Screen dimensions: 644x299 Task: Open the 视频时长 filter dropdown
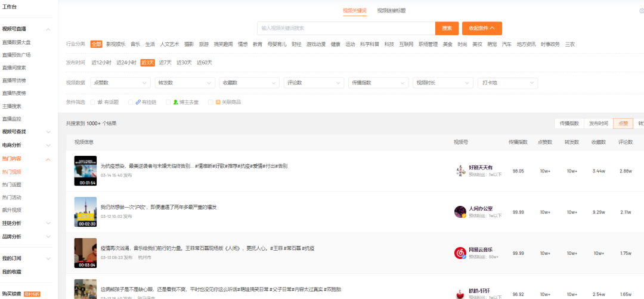tap(442, 83)
